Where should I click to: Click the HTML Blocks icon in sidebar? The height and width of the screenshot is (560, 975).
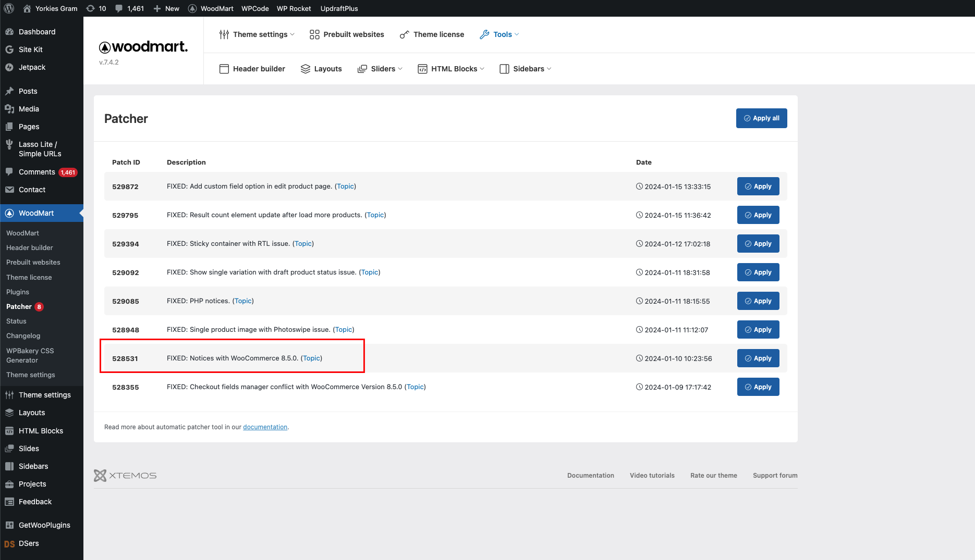point(9,431)
